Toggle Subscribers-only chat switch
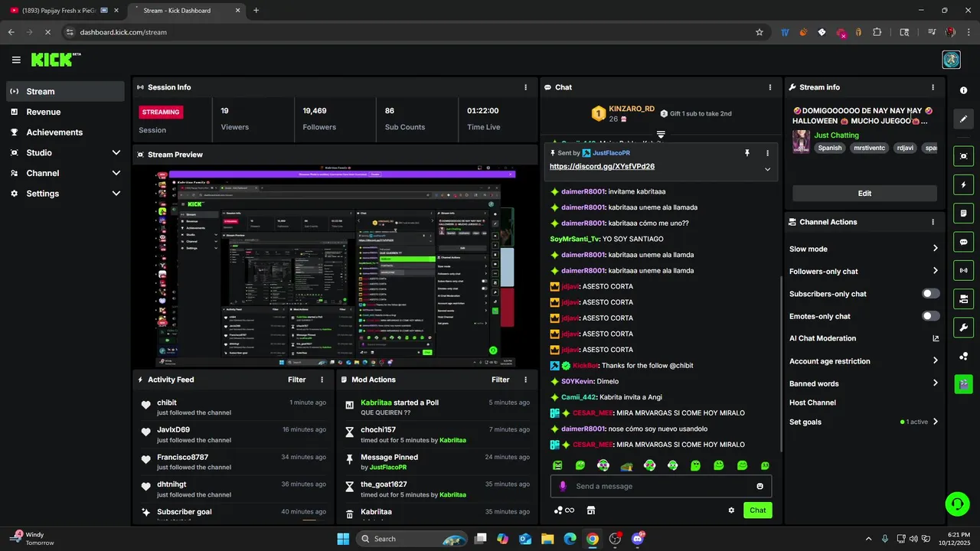Image resolution: width=980 pixels, height=551 pixels. (x=931, y=293)
